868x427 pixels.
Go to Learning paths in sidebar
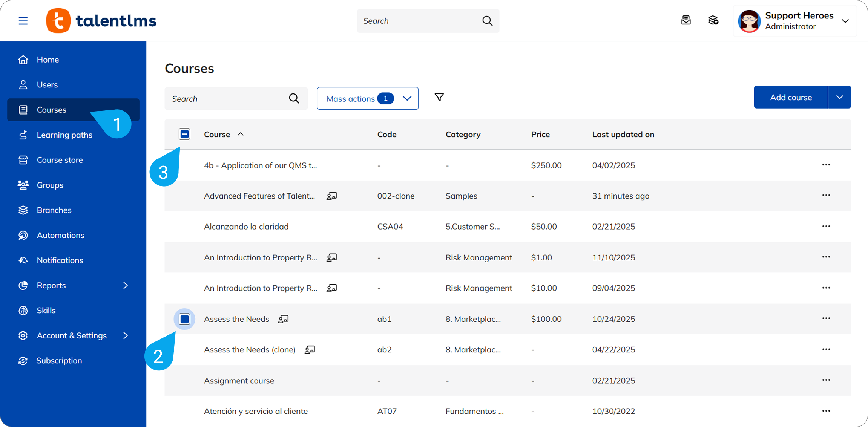click(64, 135)
